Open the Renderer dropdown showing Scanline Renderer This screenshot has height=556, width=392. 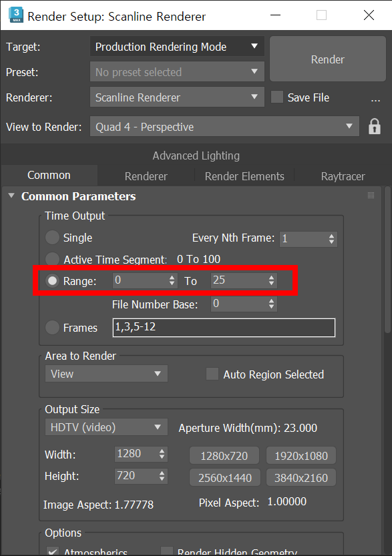[177, 97]
